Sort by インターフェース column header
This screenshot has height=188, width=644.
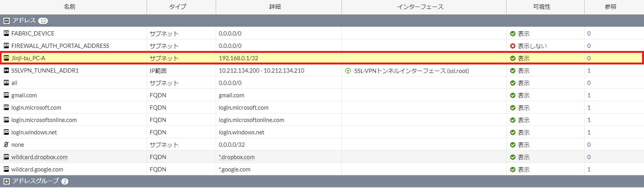coord(421,7)
